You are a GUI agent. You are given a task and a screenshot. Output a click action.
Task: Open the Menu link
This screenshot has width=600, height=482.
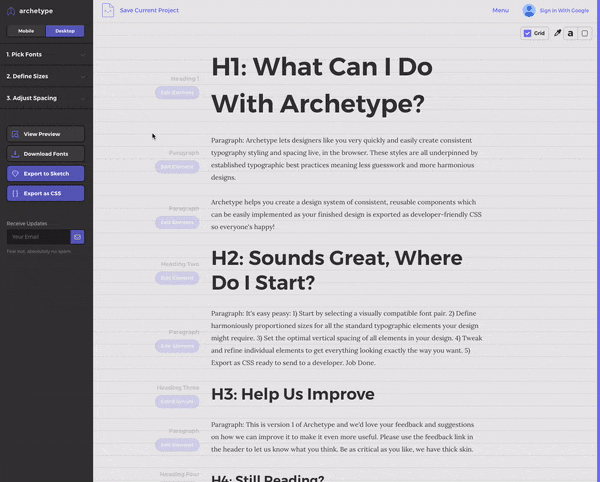point(501,10)
